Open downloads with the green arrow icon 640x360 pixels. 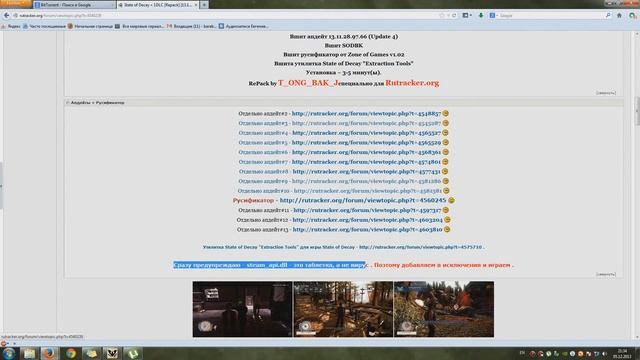tap(481, 16)
